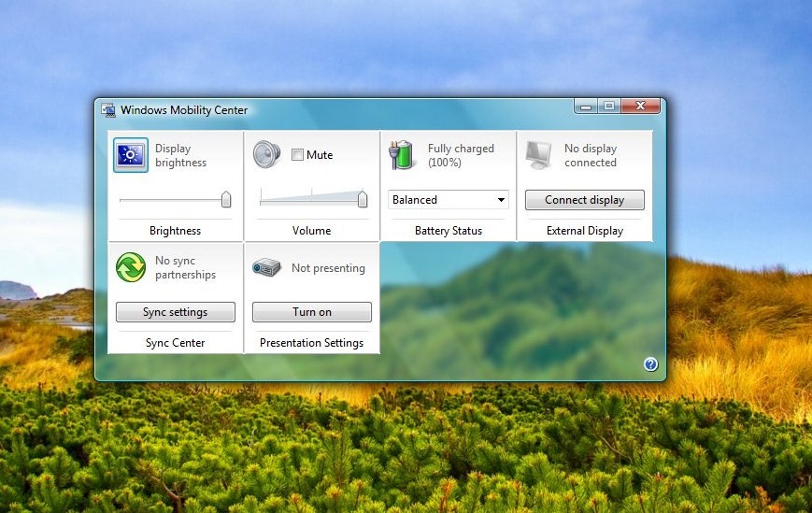Click the 'Battery Status' tile label
The height and width of the screenshot is (513, 812).
click(449, 231)
